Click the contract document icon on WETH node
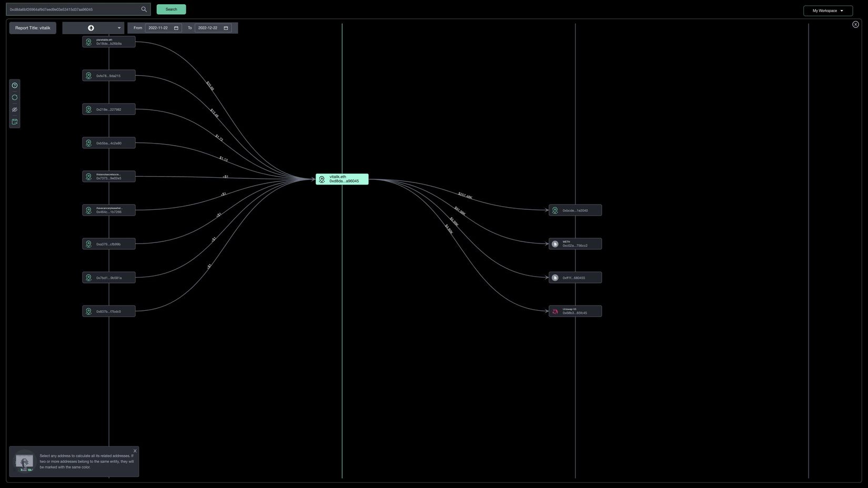Viewport: 868px width, 488px height. click(x=555, y=244)
